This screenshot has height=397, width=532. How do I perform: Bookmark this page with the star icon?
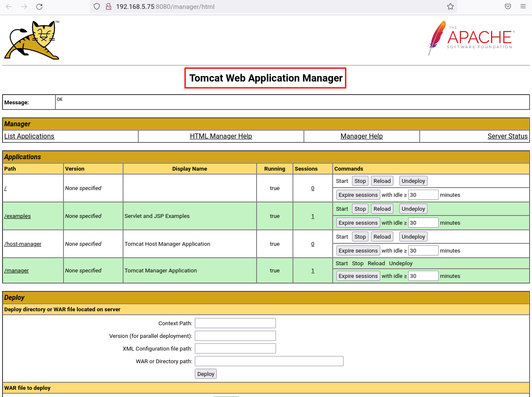click(450, 7)
